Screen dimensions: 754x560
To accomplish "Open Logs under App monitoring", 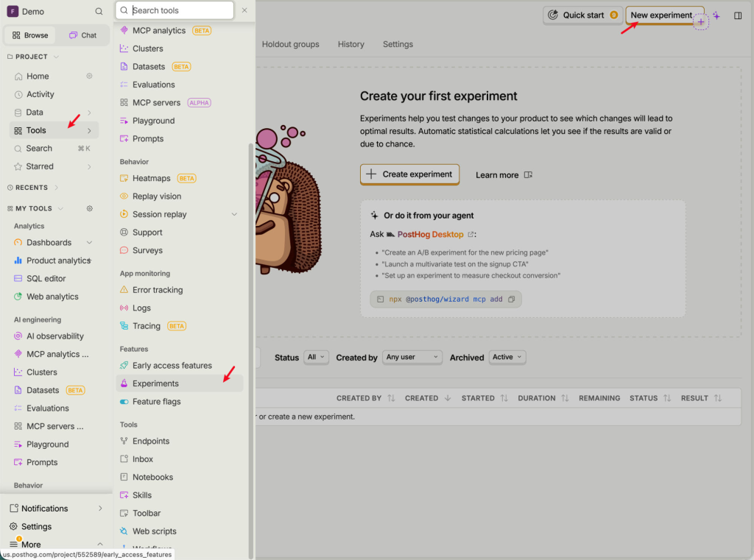I will click(180, 308).
